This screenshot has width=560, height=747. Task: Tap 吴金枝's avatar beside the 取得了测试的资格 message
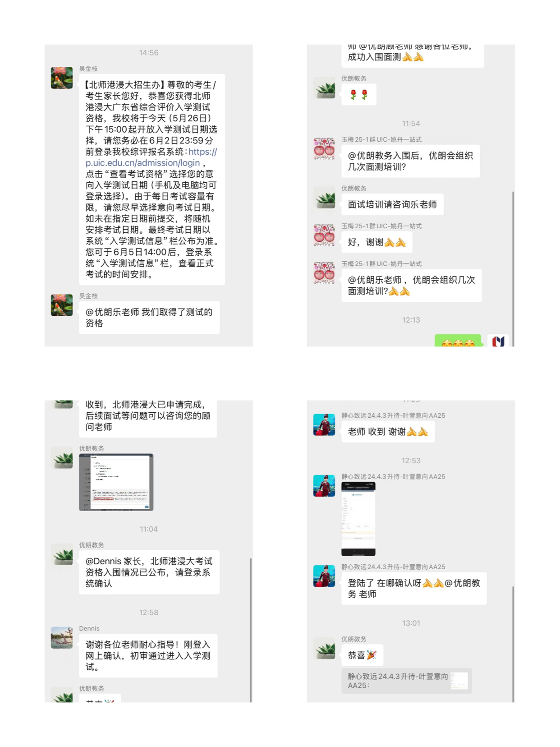pos(62,305)
